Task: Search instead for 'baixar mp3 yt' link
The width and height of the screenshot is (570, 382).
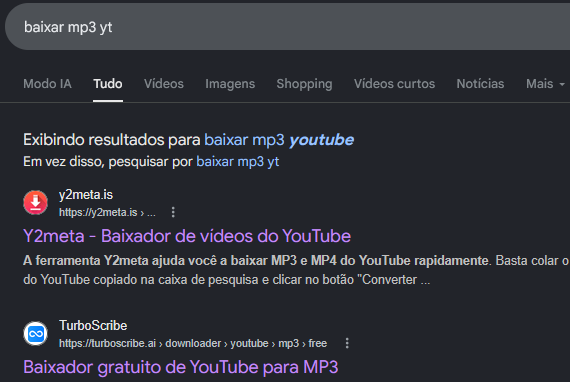Action: coord(238,162)
